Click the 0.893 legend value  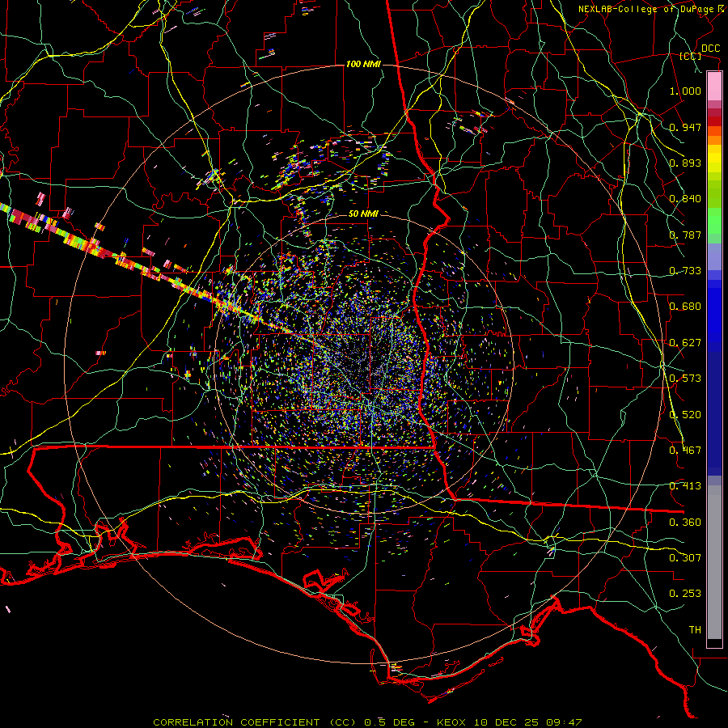tap(685, 163)
